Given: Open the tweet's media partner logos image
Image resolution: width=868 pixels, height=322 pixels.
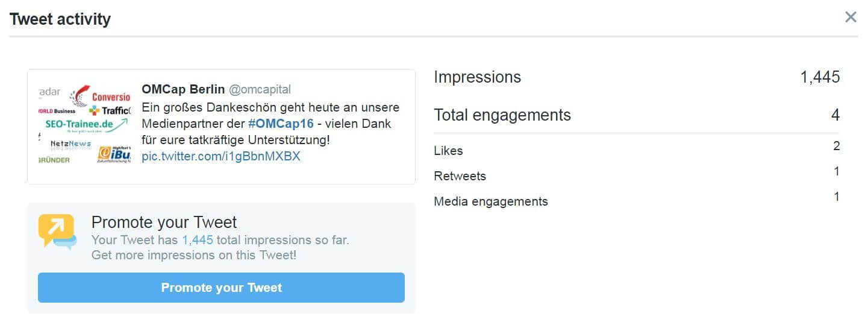Looking at the screenshot, I should tap(84, 126).
